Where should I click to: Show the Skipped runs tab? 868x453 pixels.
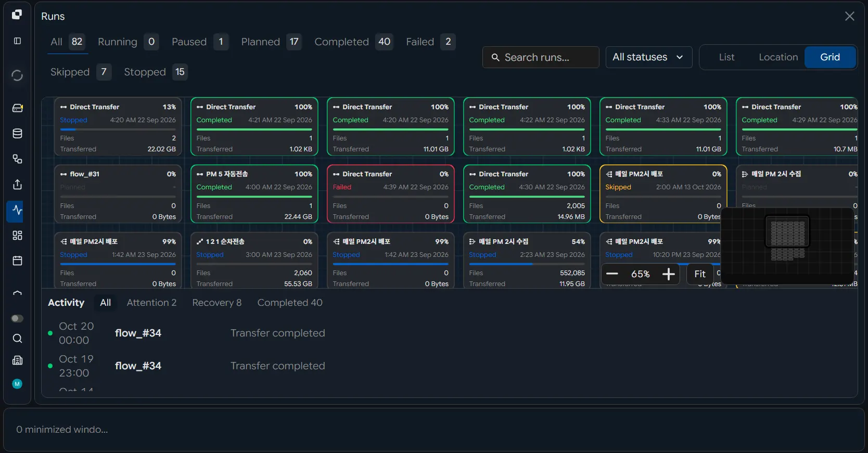tap(81, 72)
